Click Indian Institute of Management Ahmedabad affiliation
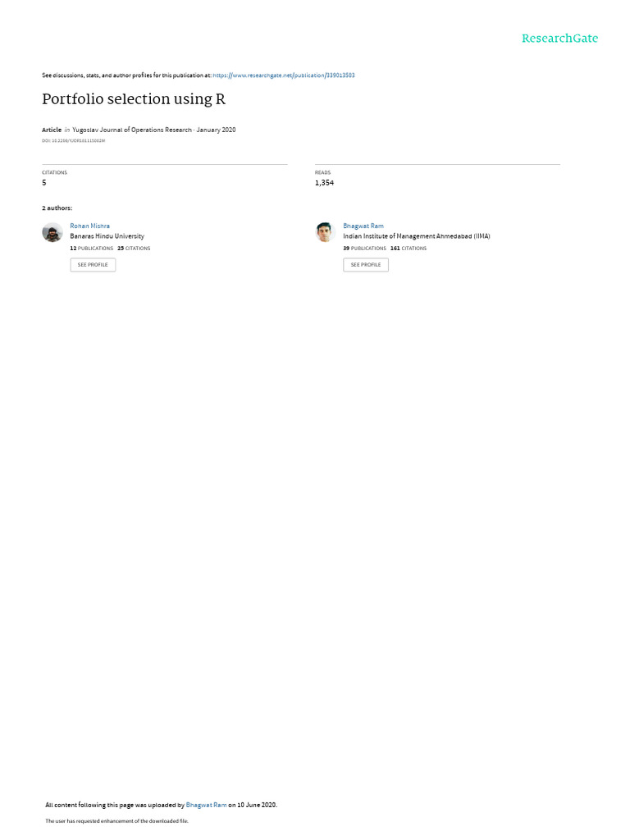Image resolution: width=630 pixels, height=840 pixels. tap(416, 236)
